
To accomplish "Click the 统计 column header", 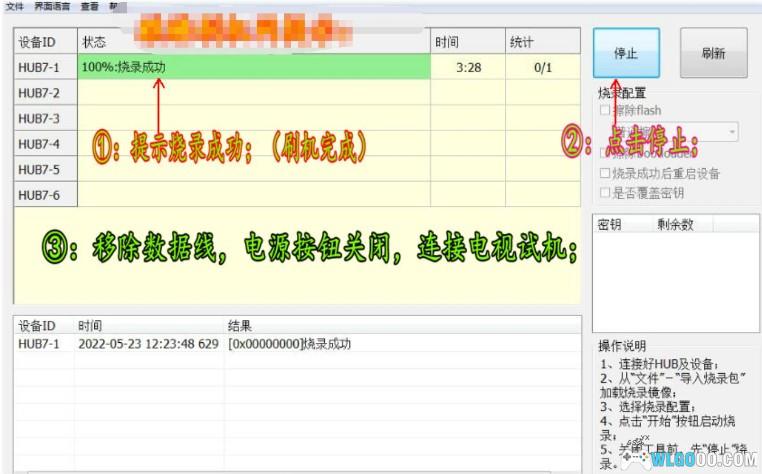I will (x=543, y=42).
